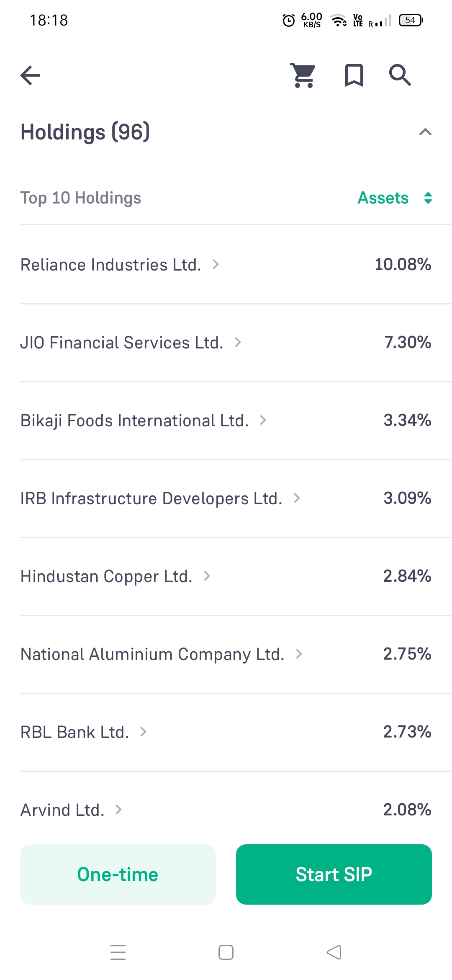Image resolution: width=452 pixels, height=980 pixels.
Task: Tap the Holdings (96) heading
Action: (85, 132)
